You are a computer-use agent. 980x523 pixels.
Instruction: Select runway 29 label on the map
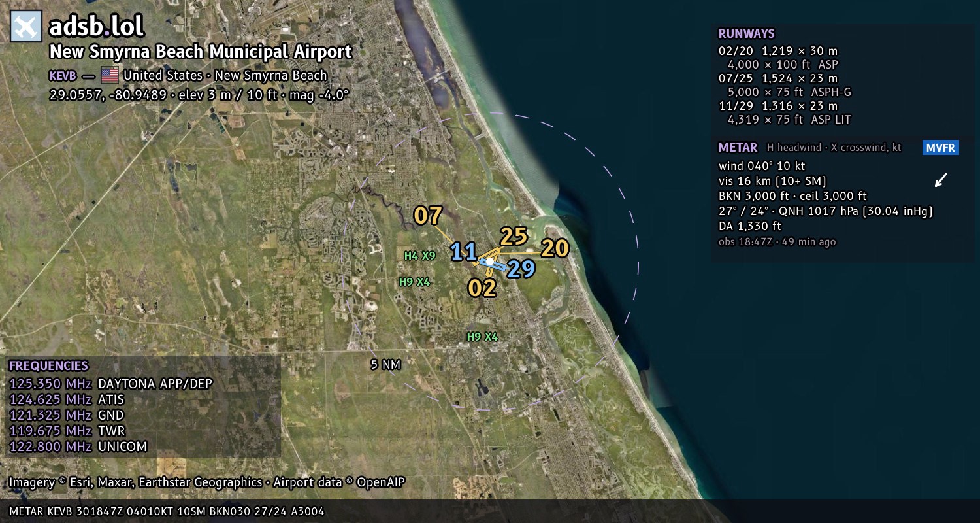(521, 269)
